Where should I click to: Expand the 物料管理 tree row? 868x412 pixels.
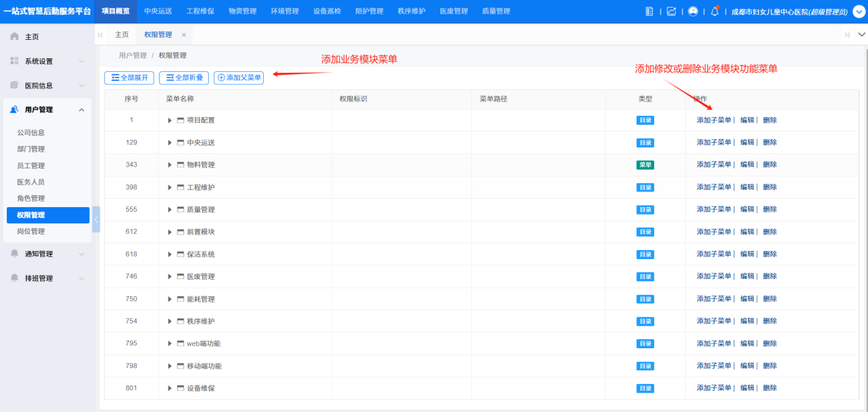(170, 165)
